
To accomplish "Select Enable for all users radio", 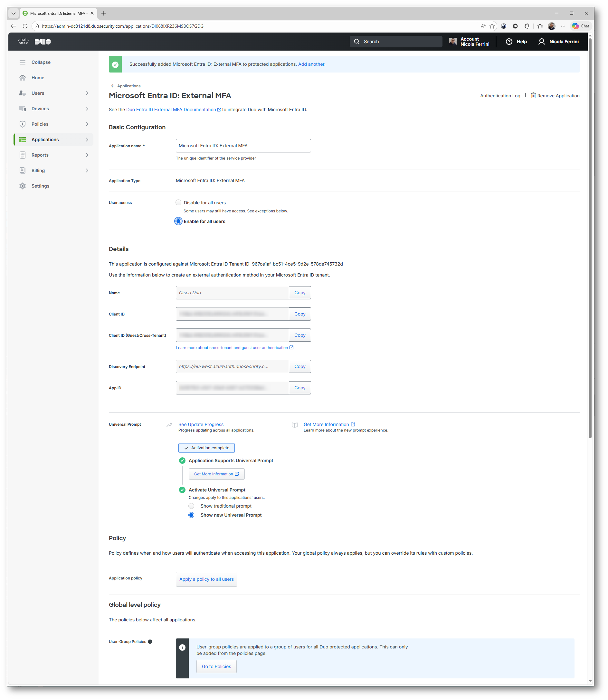I will click(178, 221).
